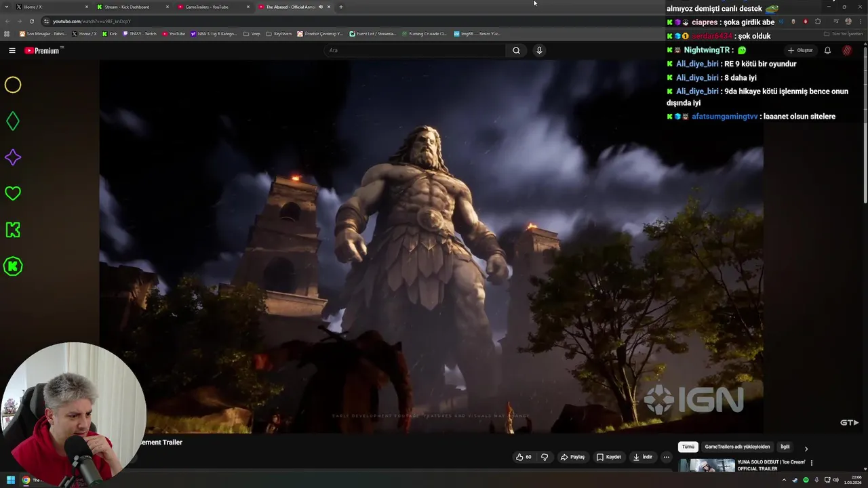Open options for YUNA SOLO DEBUT video
868x488 pixels.
tap(812, 463)
